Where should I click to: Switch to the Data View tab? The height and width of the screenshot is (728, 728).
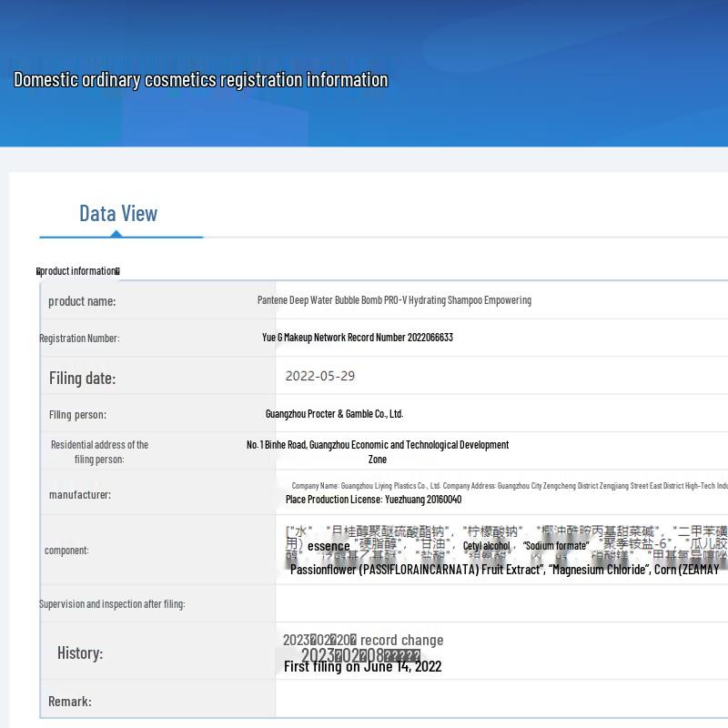click(x=118, y=213)
